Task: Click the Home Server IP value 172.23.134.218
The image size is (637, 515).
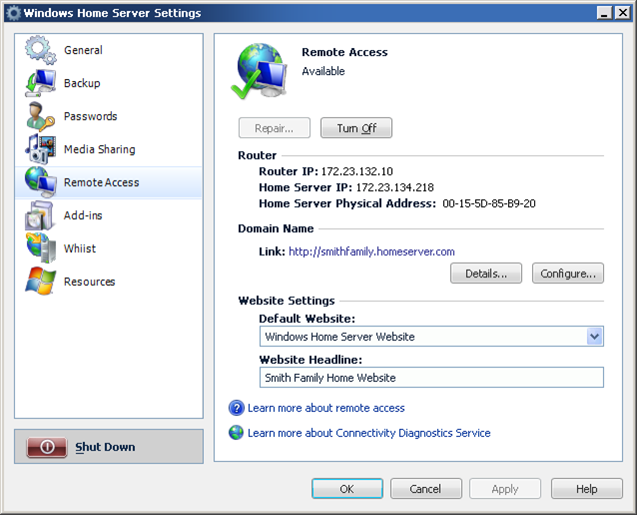Action: point(395,187)
